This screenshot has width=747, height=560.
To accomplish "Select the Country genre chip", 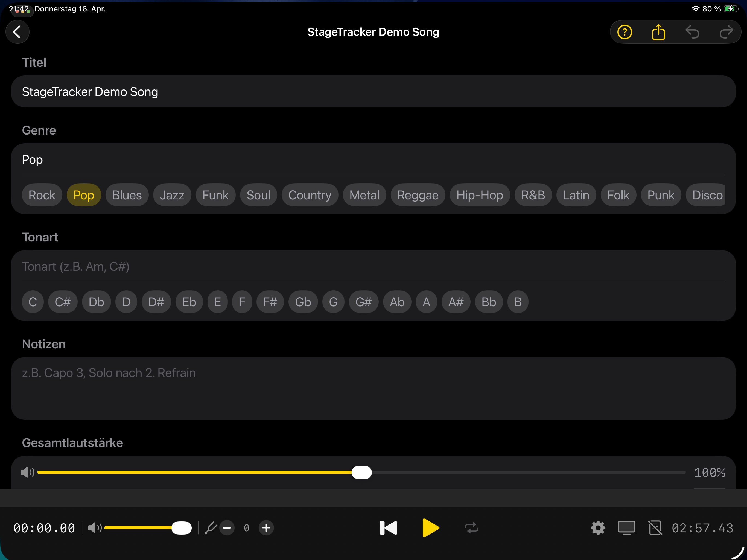I will [x=310, y=195].
